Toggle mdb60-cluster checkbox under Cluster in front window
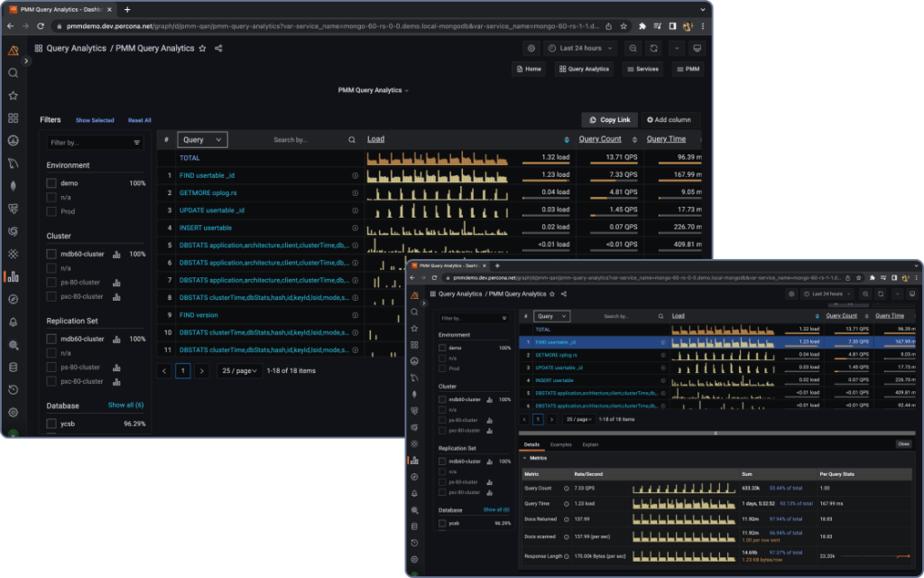924x578 pixels. pos(442,399)
